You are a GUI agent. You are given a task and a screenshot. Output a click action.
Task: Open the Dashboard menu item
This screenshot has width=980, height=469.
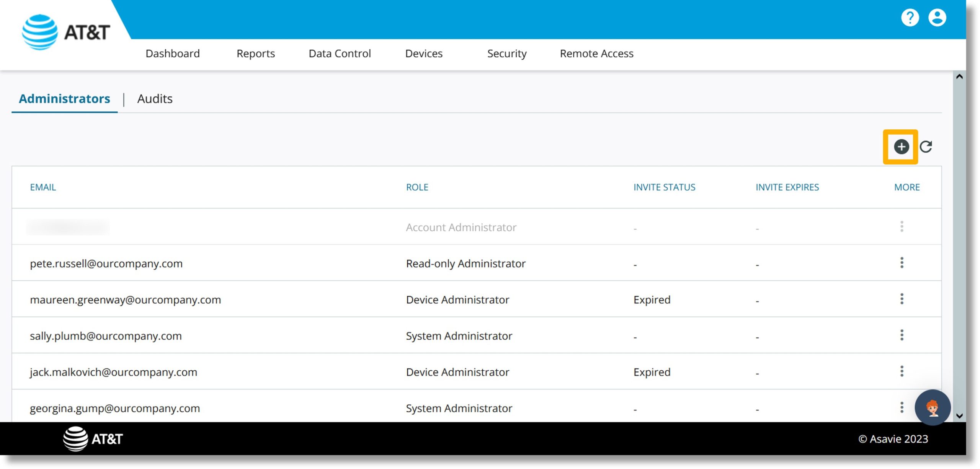click(x=173, y=53)
